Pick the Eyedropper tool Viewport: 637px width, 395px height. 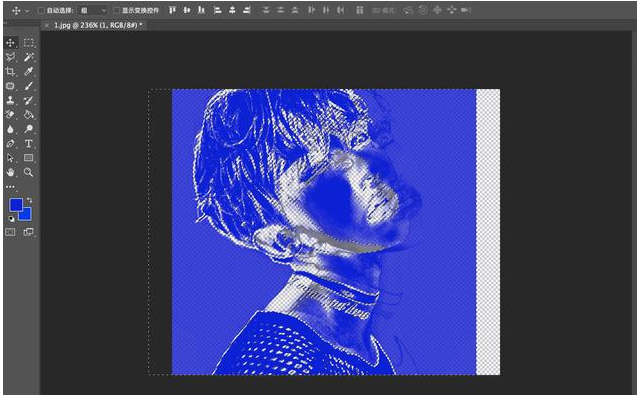coord(28,72)
